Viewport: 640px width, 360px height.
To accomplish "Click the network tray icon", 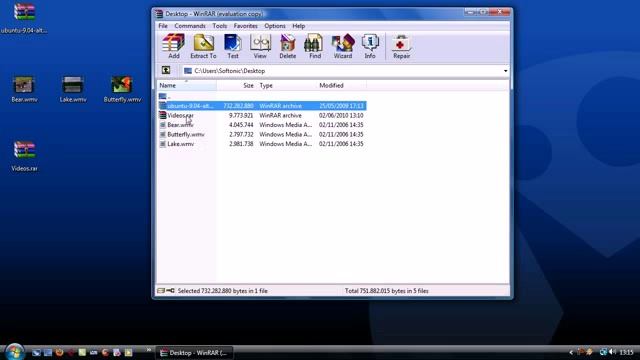I will (603, 352).
